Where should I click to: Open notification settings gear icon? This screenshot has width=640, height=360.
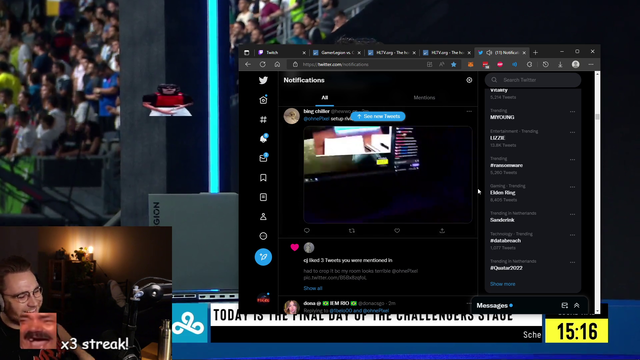click(469, 80)
